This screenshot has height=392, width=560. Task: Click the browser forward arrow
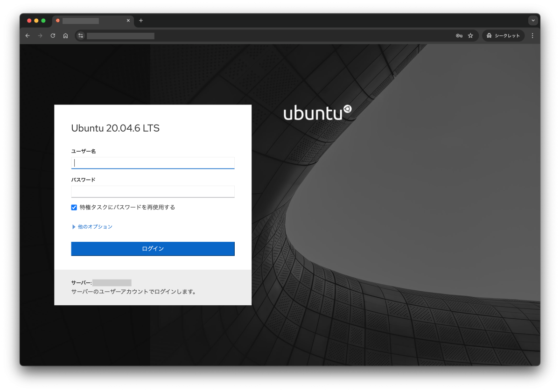(40, 35)
